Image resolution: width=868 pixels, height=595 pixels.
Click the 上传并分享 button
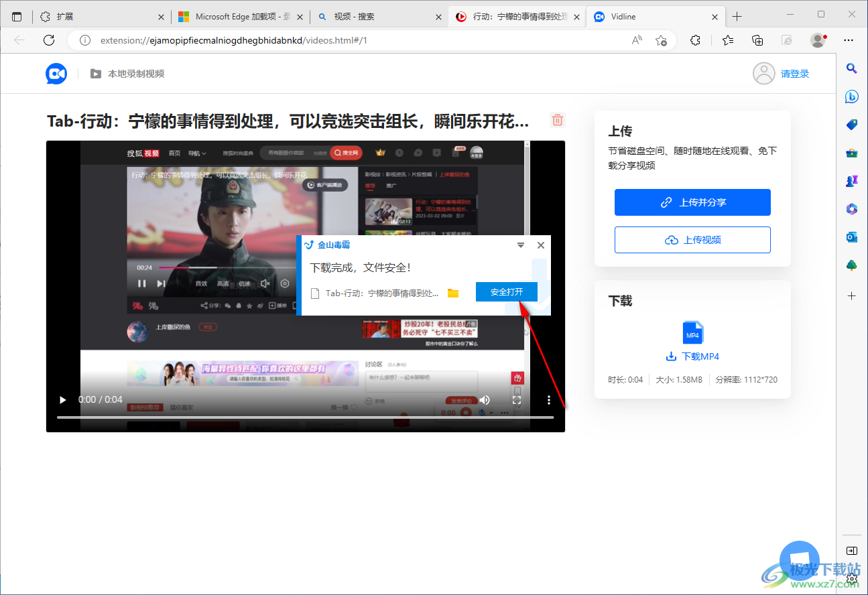[692, 202]
